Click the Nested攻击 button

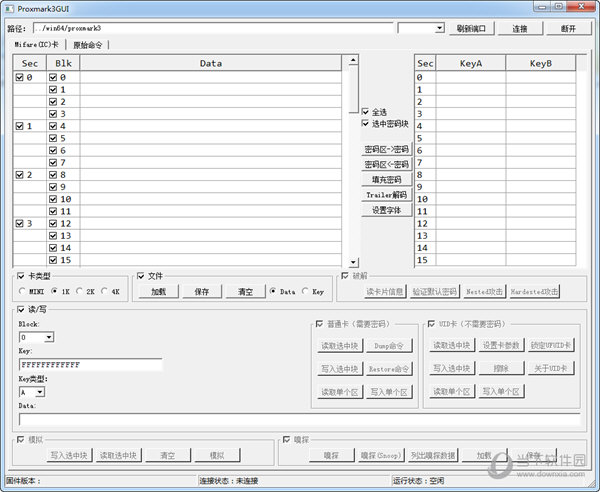(484, 292)
